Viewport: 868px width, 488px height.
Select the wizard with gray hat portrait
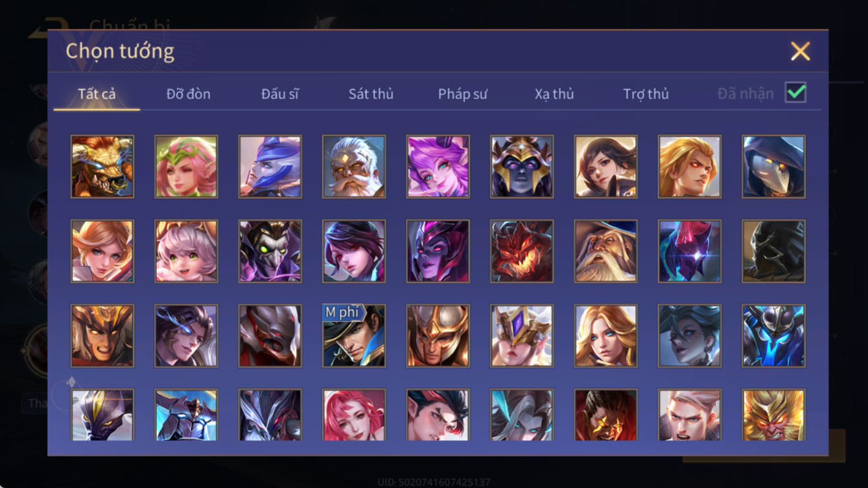pyautogui.click(x=605, y=251)
